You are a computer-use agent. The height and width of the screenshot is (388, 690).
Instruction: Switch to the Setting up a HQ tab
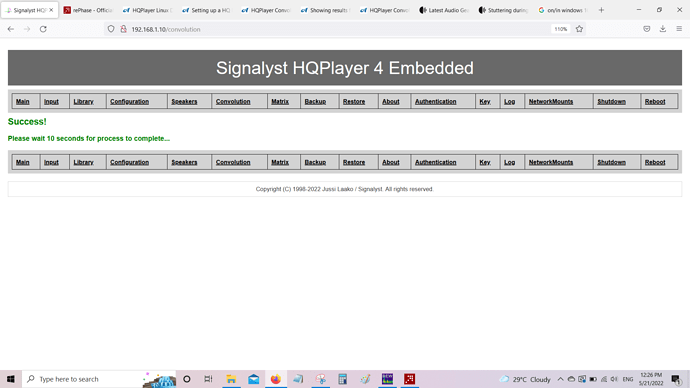tap(207, 10)
